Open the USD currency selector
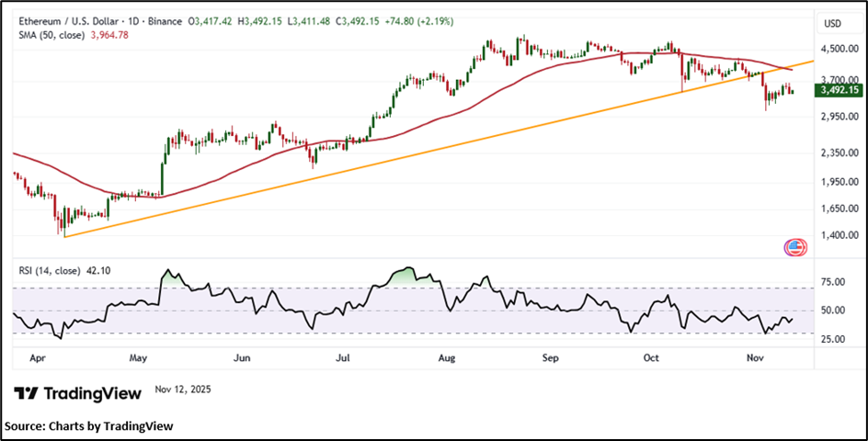 tap(832, 23)
